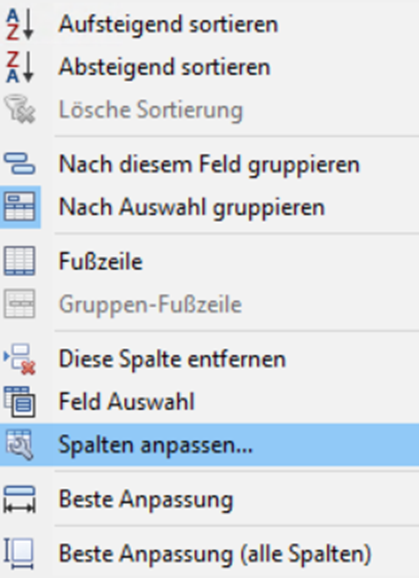The width and height of the screenshot is (419, 578).
Task: Click the Gruppen-Fußzeile icon
Action: (20, 304)
